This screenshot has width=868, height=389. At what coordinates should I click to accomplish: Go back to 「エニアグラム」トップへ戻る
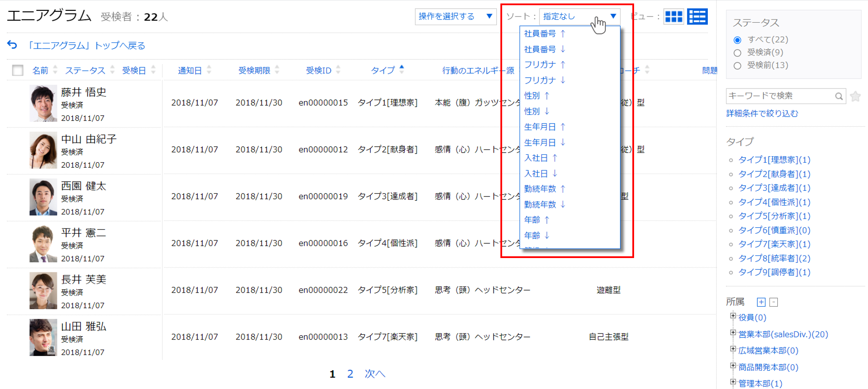coord(86,46)
